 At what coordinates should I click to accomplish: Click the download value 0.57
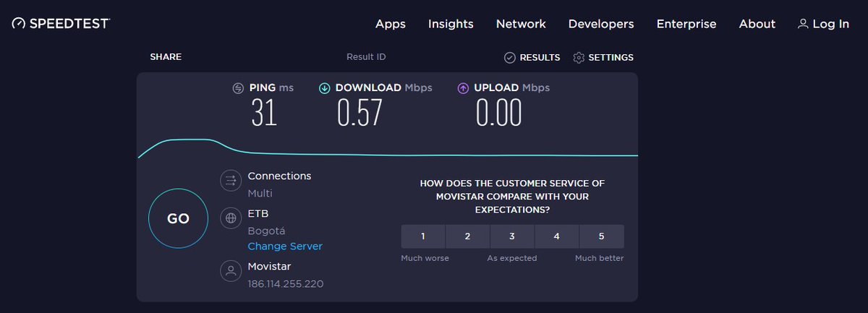pyautogui.click(x=359, y=113)
